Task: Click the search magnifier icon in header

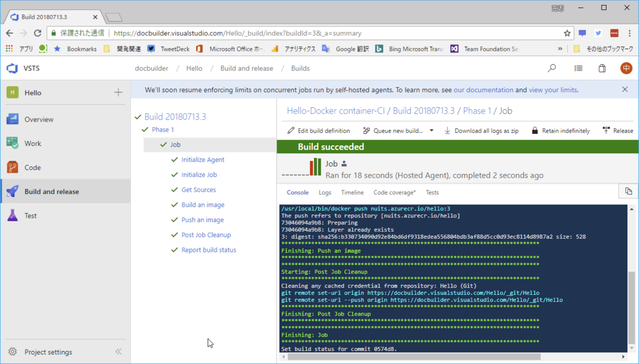Action: click(552, 68)
